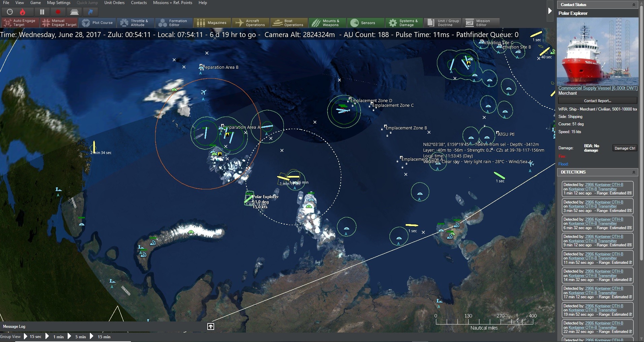The image size is (644, 342).
Task: Open the Formation Editor
Action: click(x=173, y=23)
